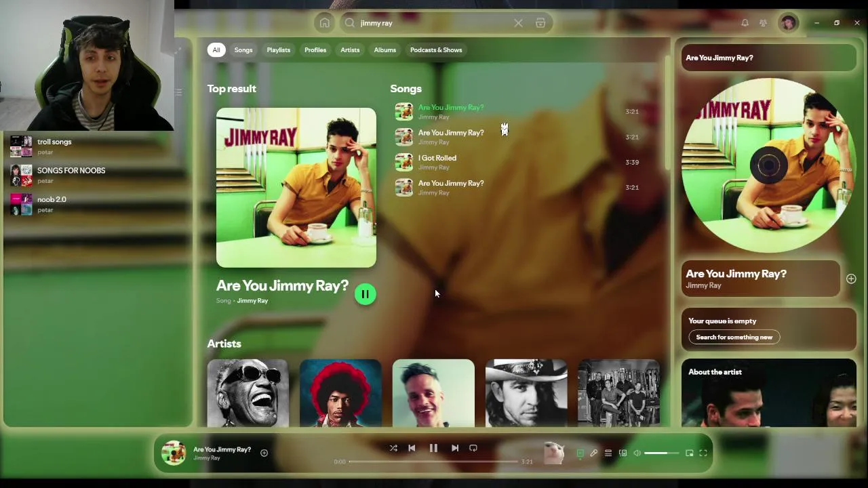Seek along the song progress bar

click(x=433, y=462)
